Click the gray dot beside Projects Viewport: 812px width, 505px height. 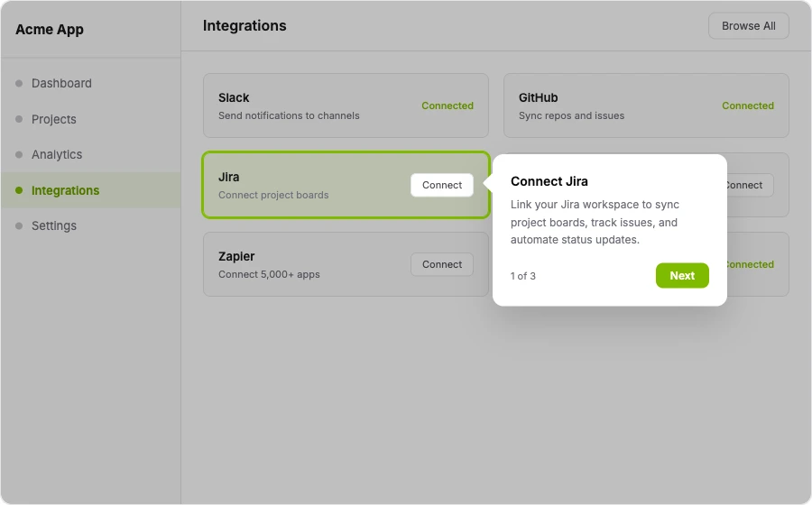click(x=19, y=119)
